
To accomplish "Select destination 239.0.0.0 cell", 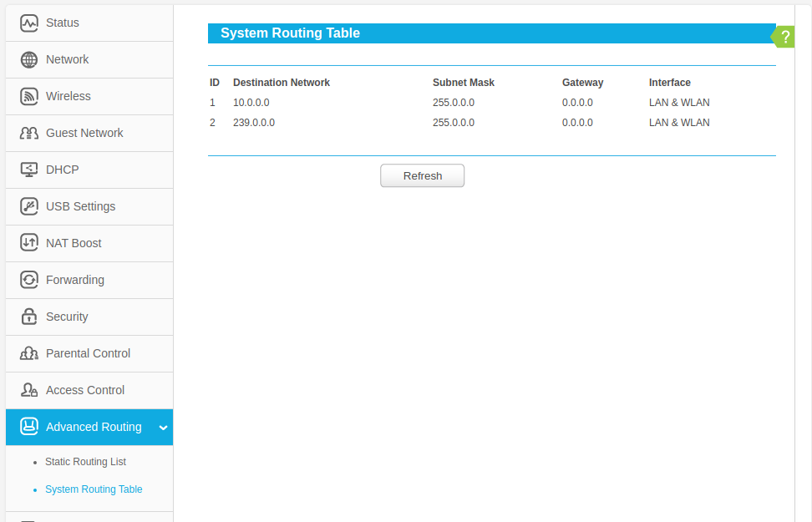I will click(x=254, y=123).
